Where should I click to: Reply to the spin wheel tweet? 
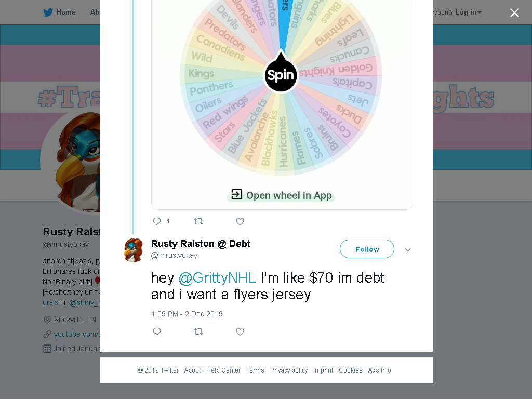tap(157, 221)
